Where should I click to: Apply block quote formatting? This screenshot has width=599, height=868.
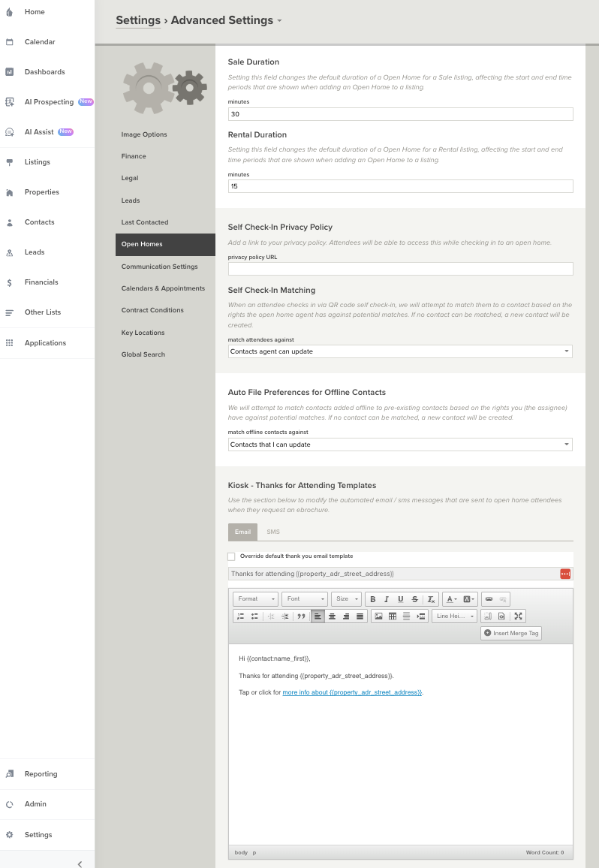tap(301, 616)
